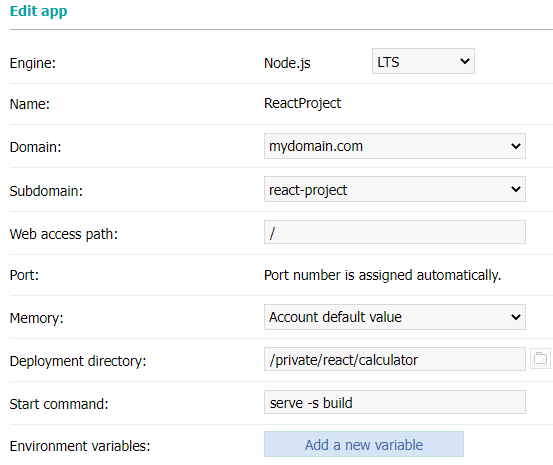Click the ReactProject name value
Image resolution: width=553 pixels, height=465 pixels.
point(302,104)
